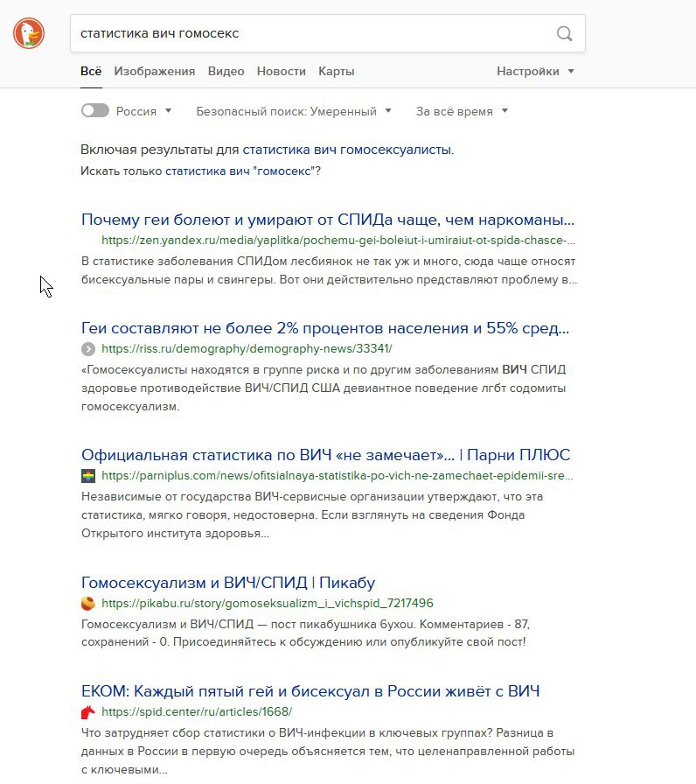The width and height of the screenshot is (696, 784).
Task: Open the riss.ru demography-news URL
Action: [247, 349]
